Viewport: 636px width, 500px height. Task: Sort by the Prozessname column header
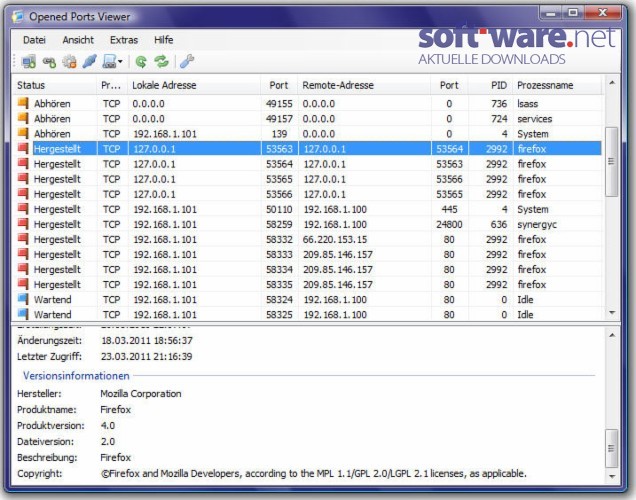558,85
